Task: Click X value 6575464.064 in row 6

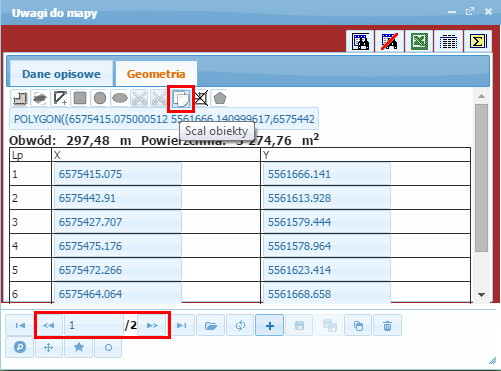Action: [117, 293]
